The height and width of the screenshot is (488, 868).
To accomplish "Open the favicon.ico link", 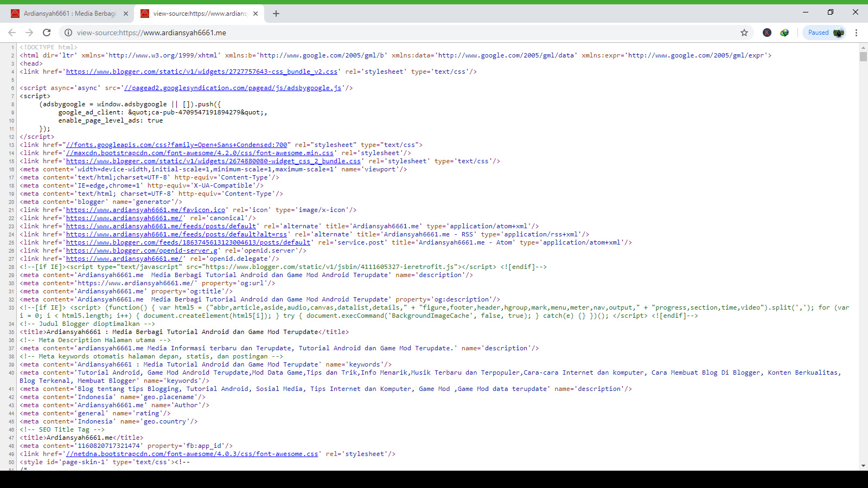I will click(x=145, y=210).
